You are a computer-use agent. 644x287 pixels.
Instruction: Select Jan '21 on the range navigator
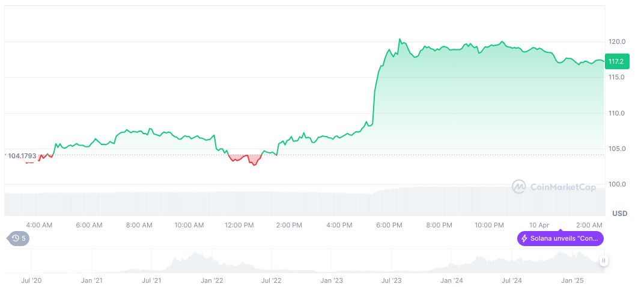pos(91,280)
